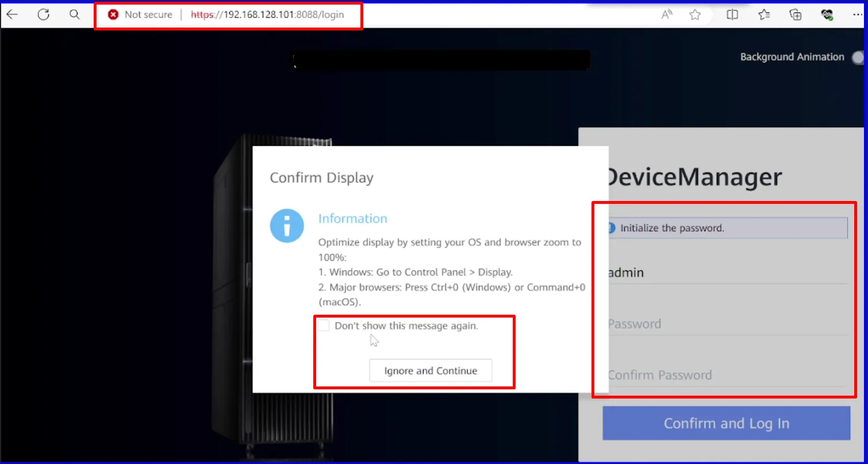Click the 'Not secure' label text
The width and height of the screenshot is (868, 464).
click(x=148, y=15)
